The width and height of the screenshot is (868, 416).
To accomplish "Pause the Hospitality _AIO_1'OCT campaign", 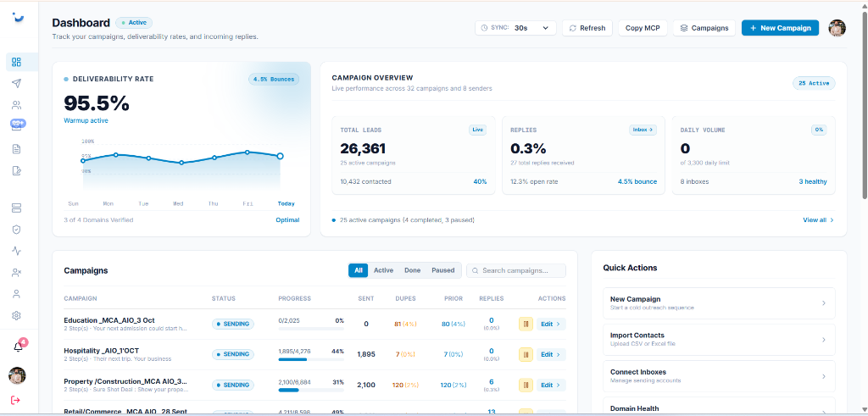I will click(526, 354).
